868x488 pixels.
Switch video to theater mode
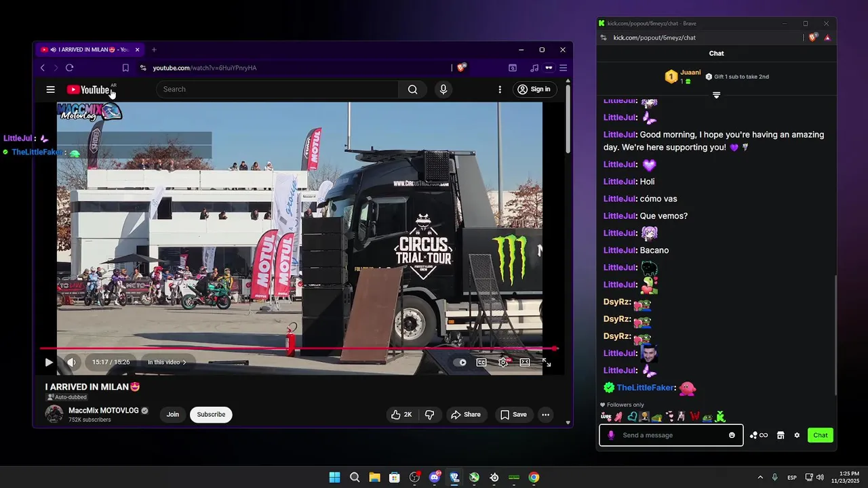[525, 362]
